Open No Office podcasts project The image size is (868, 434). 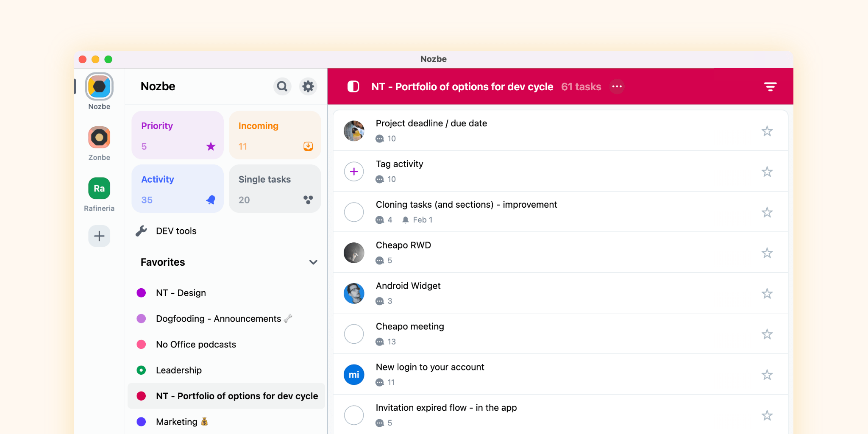click(226, 345)
